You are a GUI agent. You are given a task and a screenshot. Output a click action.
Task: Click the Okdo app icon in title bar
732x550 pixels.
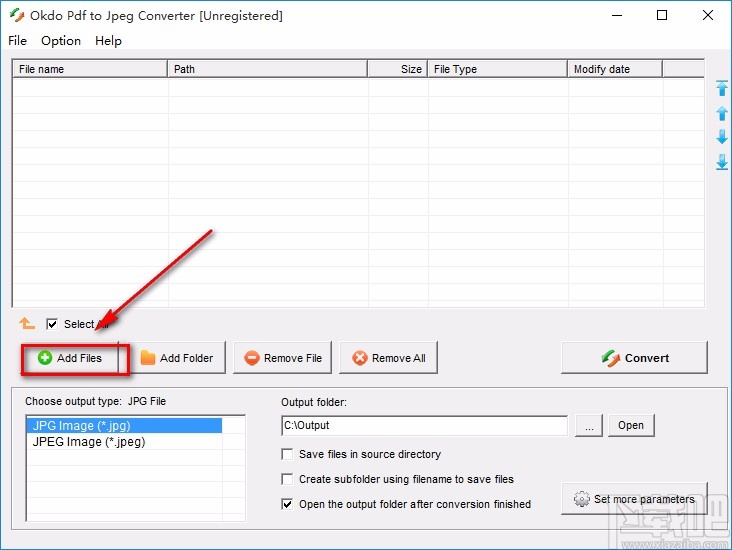point(17,15)
